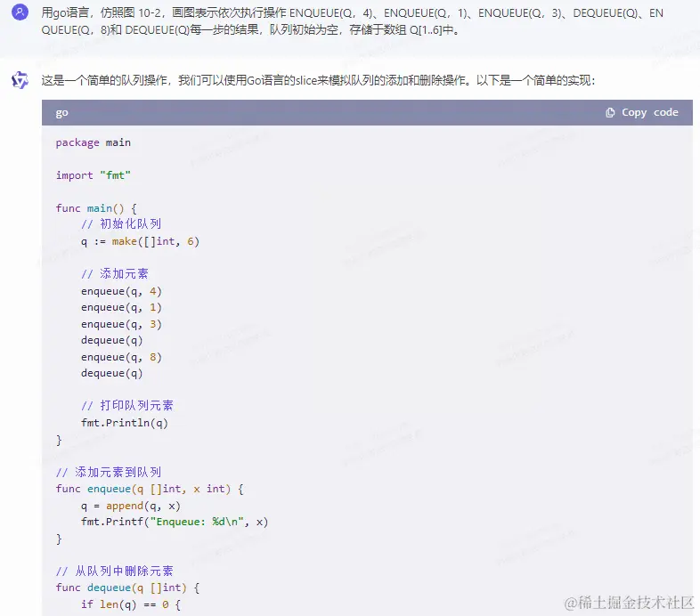Click the 'enqueue(q, 4)' line

[121, 291]
